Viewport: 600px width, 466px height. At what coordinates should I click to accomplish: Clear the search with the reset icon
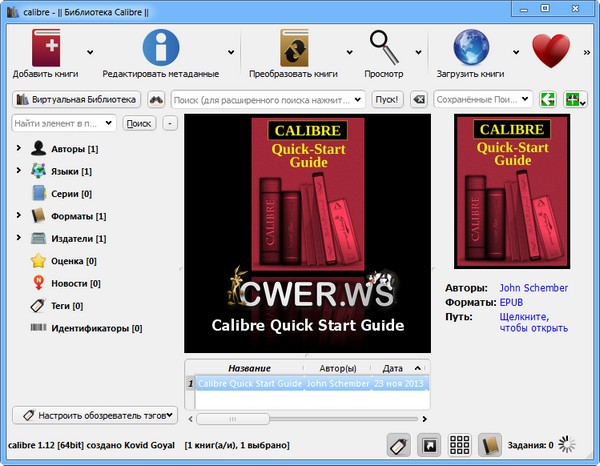(418, 100)
